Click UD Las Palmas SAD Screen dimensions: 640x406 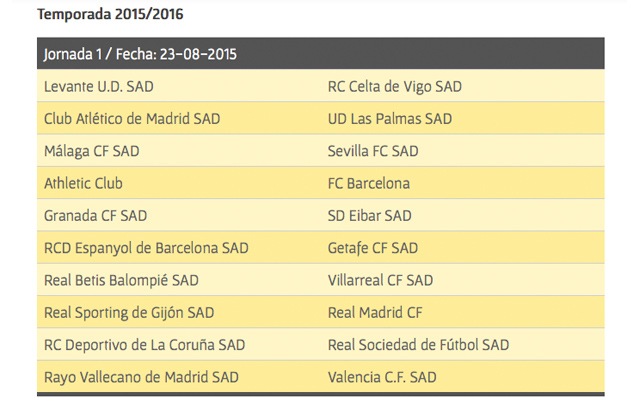[390, 119]
